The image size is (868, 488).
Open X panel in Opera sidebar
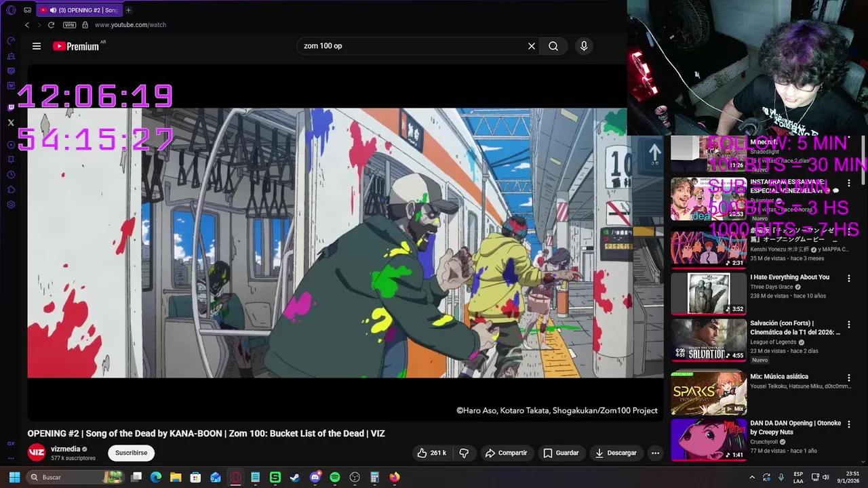[x=11, y=123]
